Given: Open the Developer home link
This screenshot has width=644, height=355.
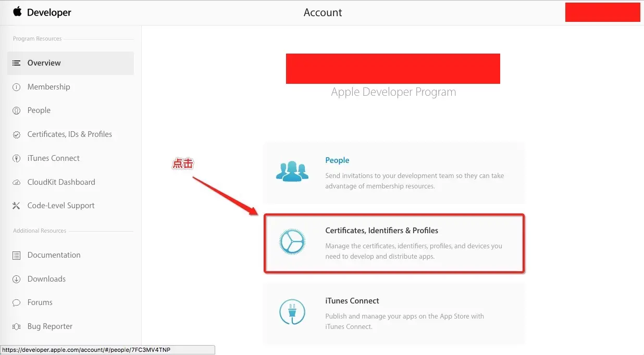Looking at the screenshot, I should point(49,12).
